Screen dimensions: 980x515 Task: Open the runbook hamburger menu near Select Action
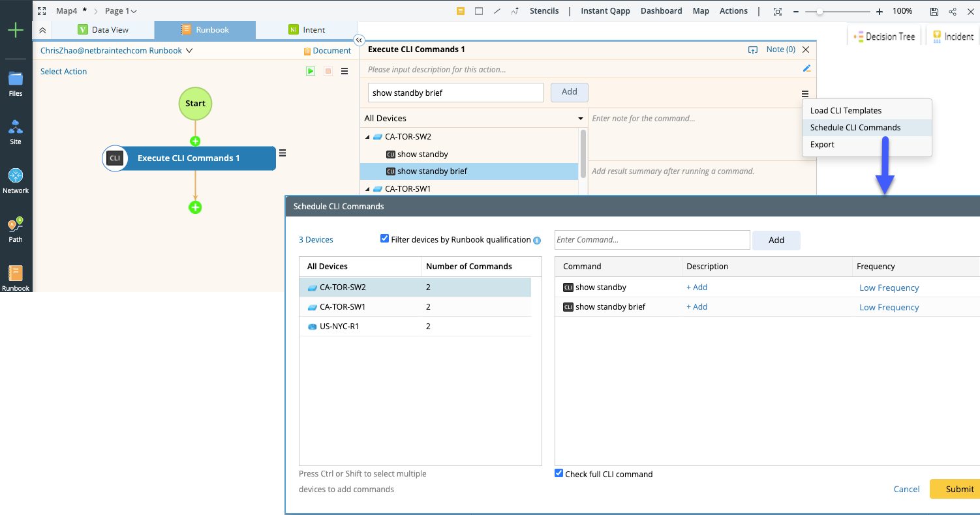345,71
